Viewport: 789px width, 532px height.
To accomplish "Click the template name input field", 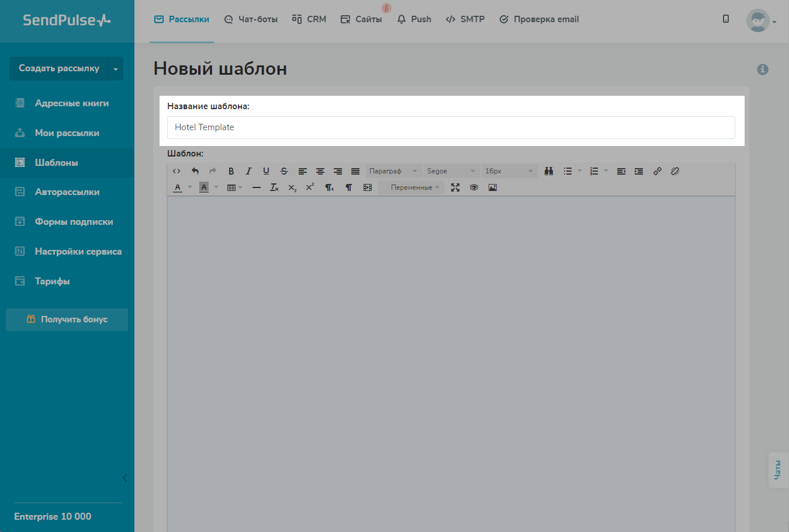I will pyautogui.click(x=451, y=127).
